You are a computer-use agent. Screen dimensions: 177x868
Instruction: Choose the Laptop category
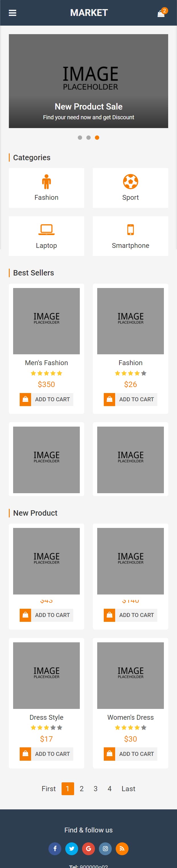46,236
